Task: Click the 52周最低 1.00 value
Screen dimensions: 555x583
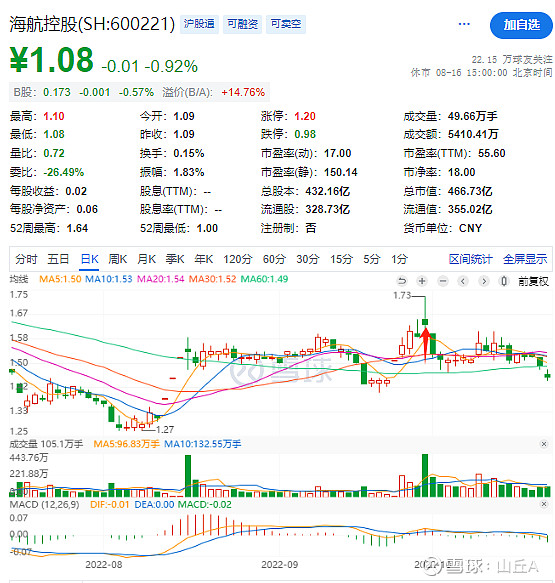Action: pyautogui.click(x=207, y=228)
